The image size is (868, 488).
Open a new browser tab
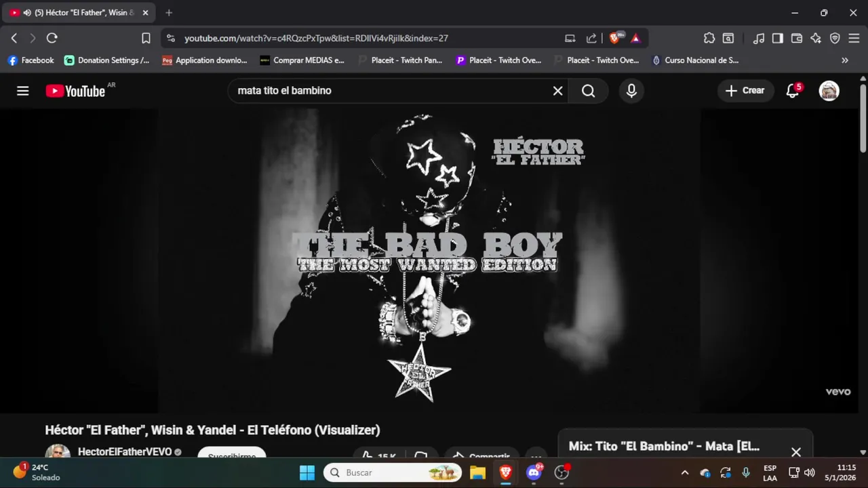click(169, 13)
